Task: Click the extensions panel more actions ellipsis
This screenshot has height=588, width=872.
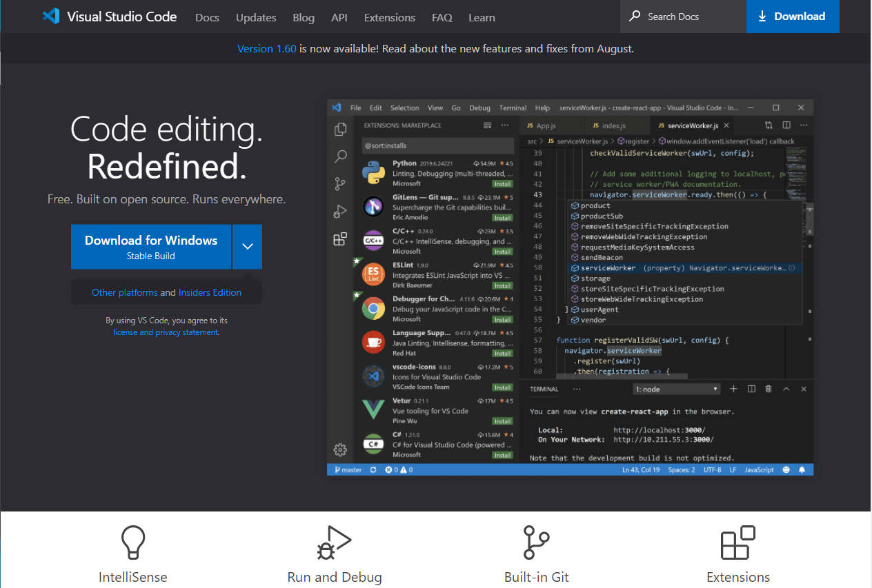Action: 505,125
